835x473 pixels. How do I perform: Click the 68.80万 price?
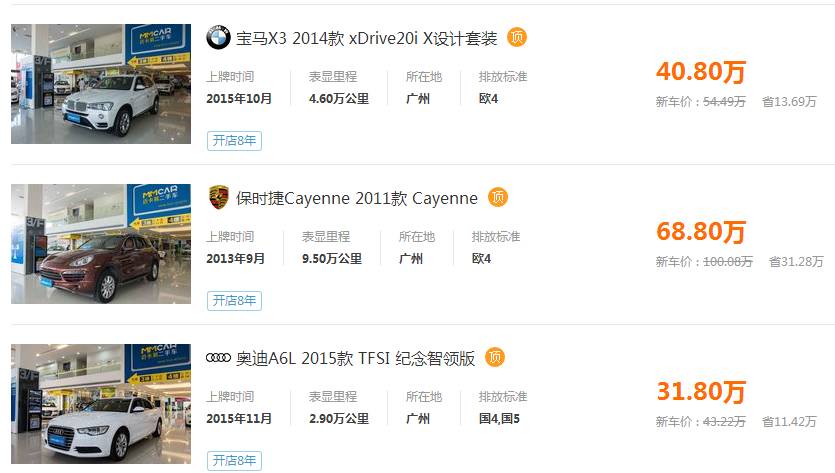coord(701,231)
